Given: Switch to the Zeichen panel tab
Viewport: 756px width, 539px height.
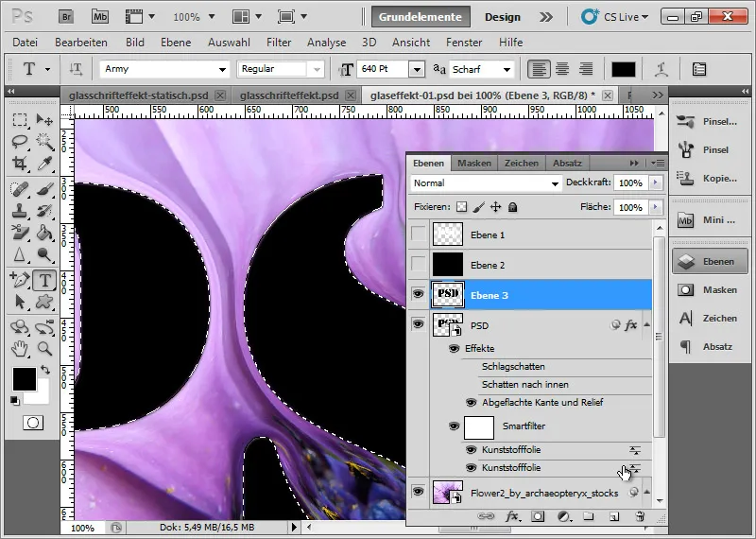Looking at the screenshot, I should (522, 163).
